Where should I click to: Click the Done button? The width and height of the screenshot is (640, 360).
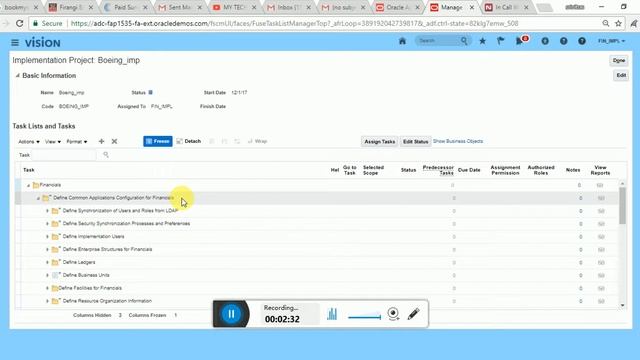click(x=619, y=60)
